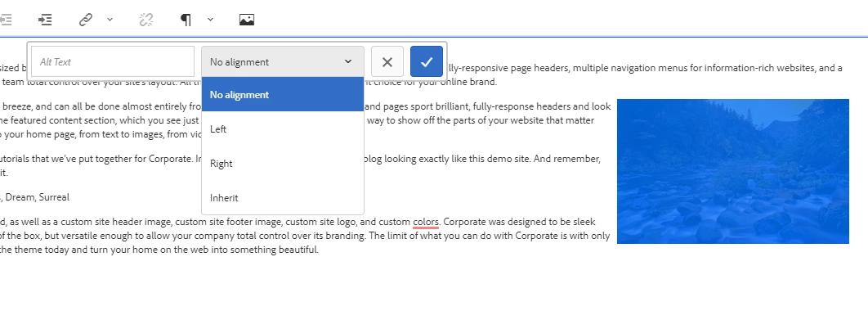
Task: Expand the paragraph format chevron
Action: (x=210, y=20)
